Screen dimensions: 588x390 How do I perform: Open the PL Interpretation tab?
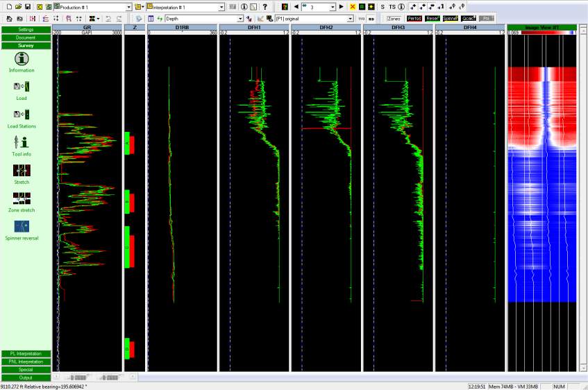click(26, 354)
